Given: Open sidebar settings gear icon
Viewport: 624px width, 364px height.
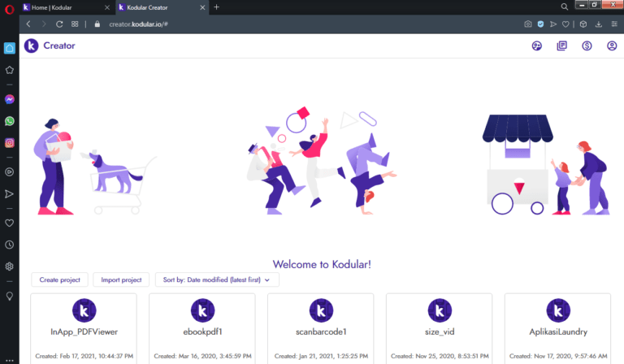Looking at the screenshot, I should coord(10,266).
